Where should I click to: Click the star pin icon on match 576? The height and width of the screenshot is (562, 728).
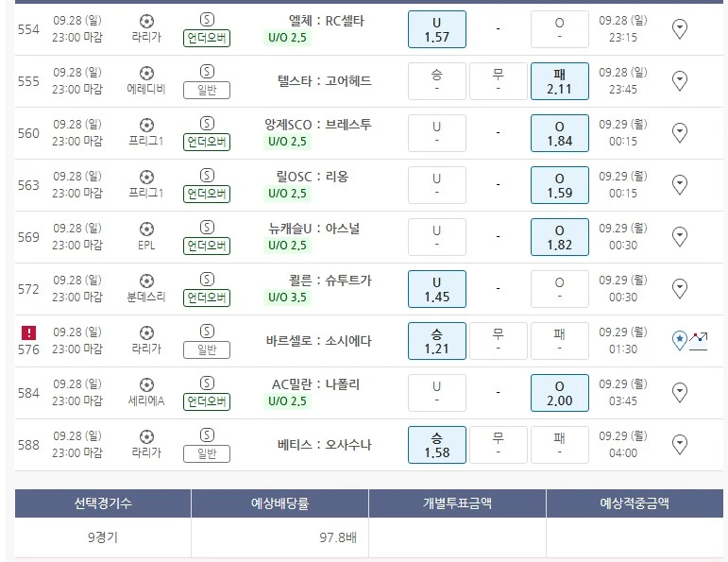[x=679, y=340]
